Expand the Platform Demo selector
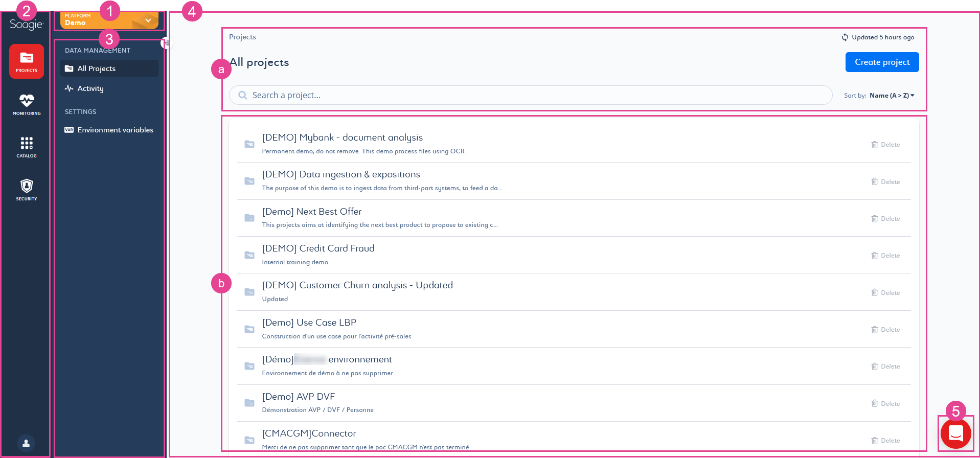The height and width of the screenshot is (458, 980). [109, 20]
